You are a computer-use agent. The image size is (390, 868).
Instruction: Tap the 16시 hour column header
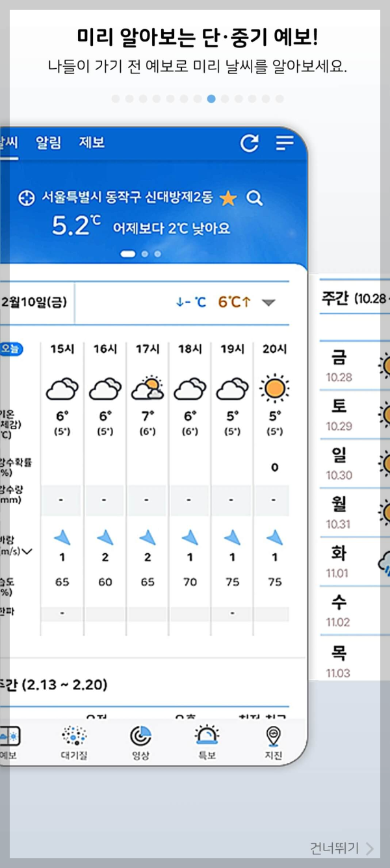[x=105, y=349]
